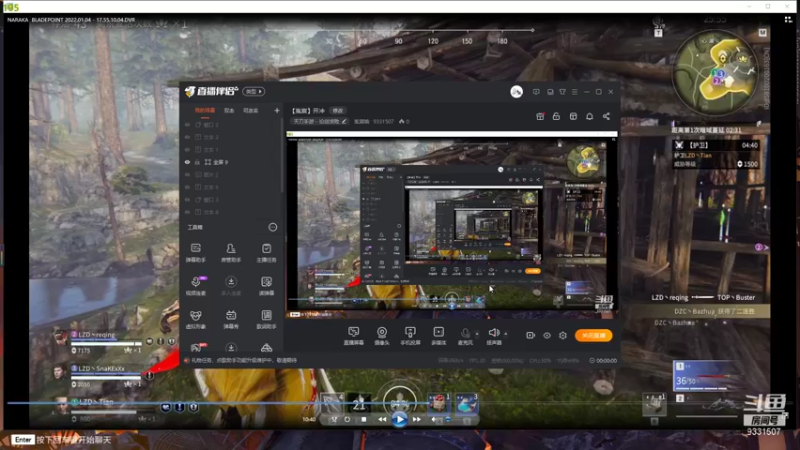This screenshot has width=800, height=450.
Task: Switch to the second scene tab
Action: [229, 110]
